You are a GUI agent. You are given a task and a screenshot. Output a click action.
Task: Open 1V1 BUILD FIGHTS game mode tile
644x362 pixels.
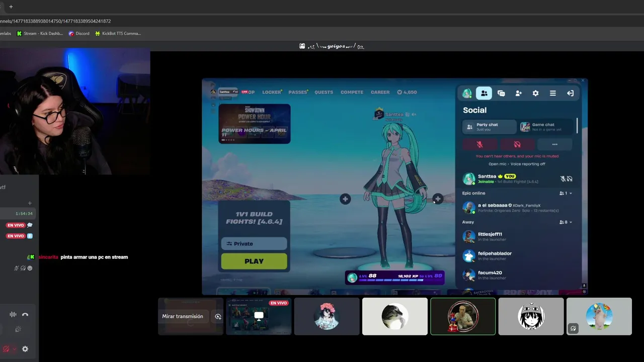254,218
